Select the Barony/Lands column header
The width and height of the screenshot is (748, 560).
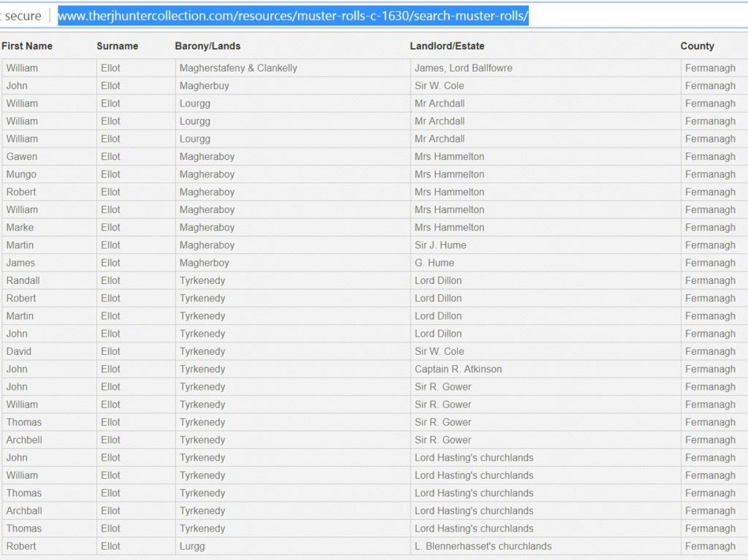207,46
